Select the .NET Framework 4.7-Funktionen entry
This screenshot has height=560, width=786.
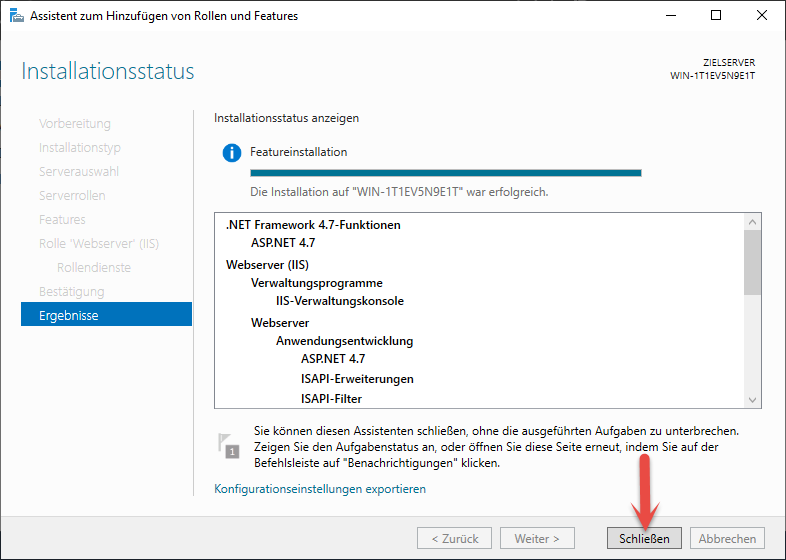(x=313, y=225)
